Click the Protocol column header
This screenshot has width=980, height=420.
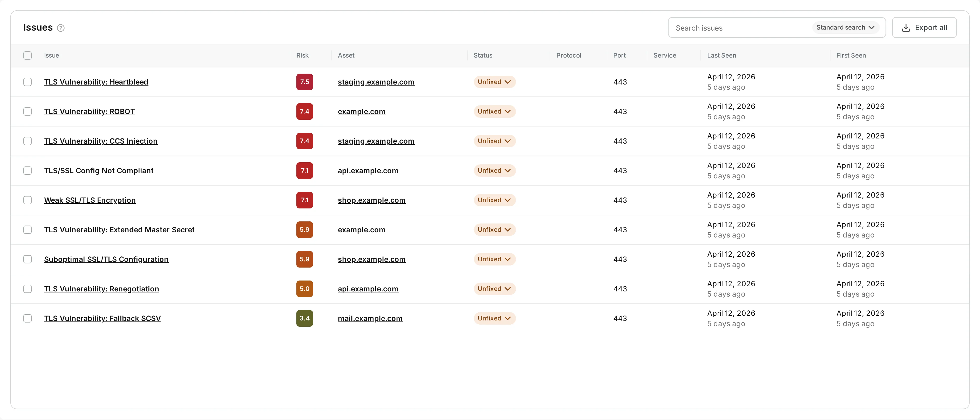pyautogui.click(x=568, y=55)
